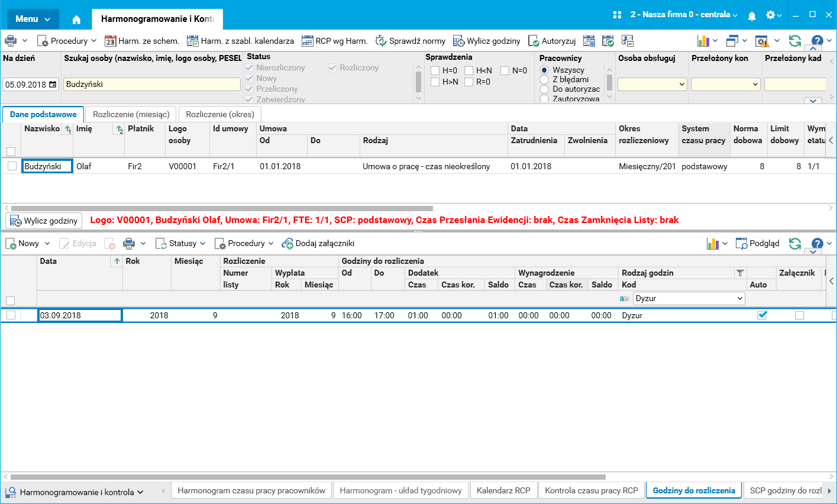
Task: Click the Harm. ze schem. calendar icon
Action: 110,41
